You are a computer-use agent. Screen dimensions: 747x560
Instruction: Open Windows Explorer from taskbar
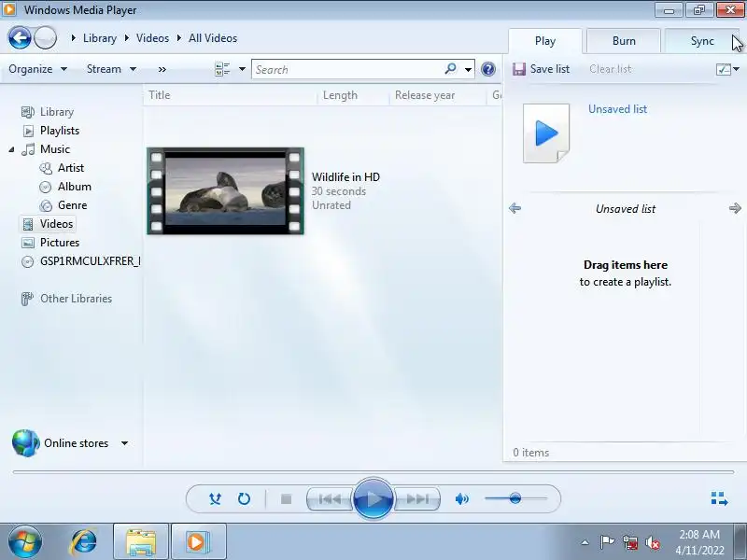point(141,542)
